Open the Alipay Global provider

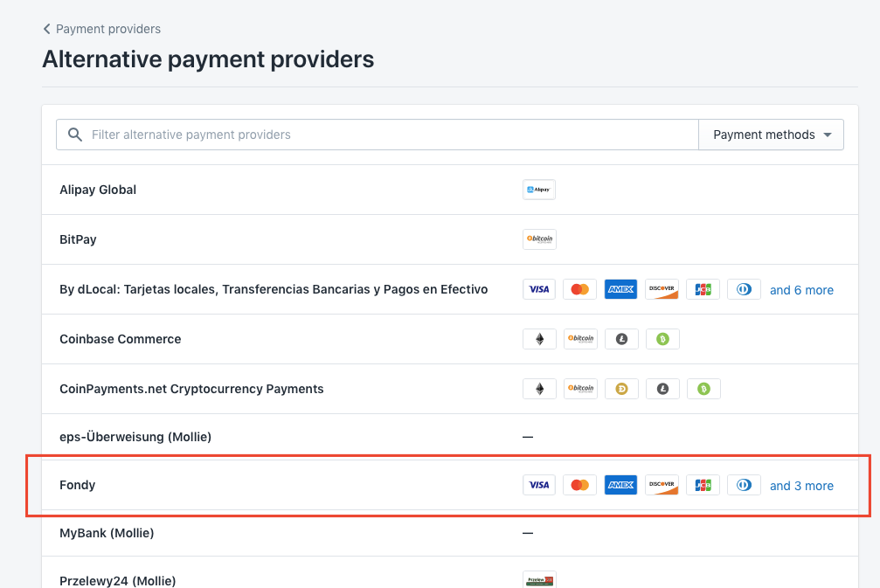[x=98, y=190]
